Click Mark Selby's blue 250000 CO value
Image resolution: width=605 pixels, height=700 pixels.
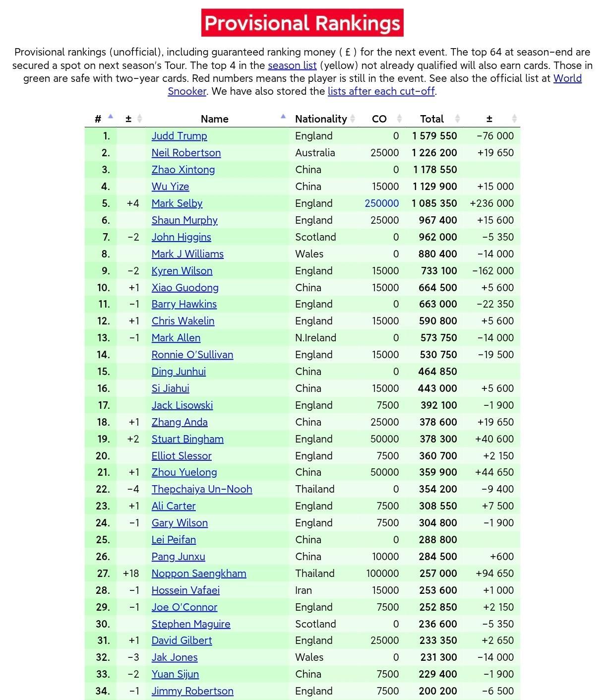click(381, 203)
